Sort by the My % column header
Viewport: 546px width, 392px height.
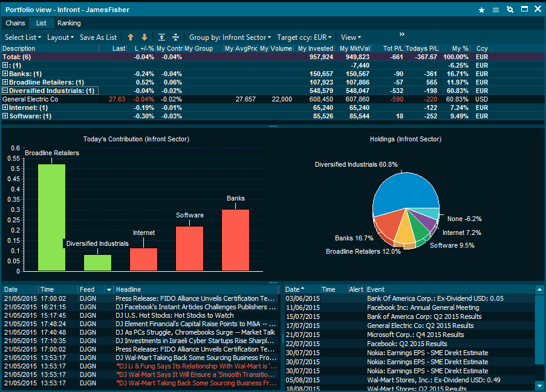pyautogui.click(x=455, y=48)
